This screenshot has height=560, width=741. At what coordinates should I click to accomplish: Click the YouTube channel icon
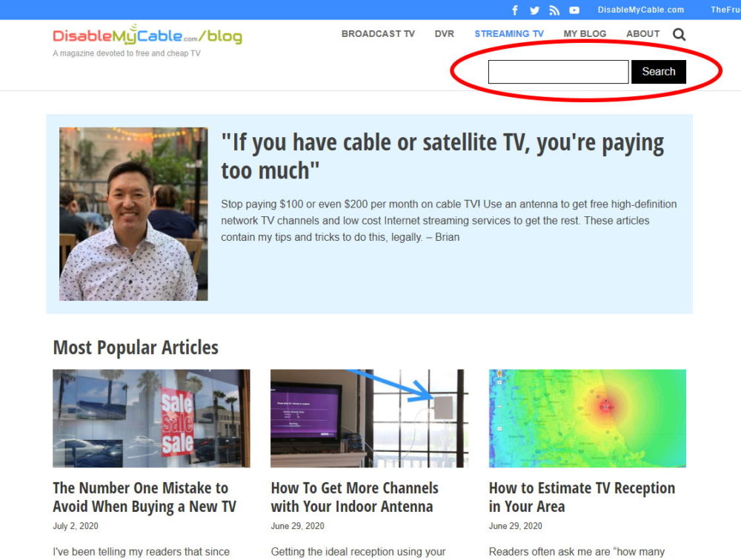[x=574, y=10]
